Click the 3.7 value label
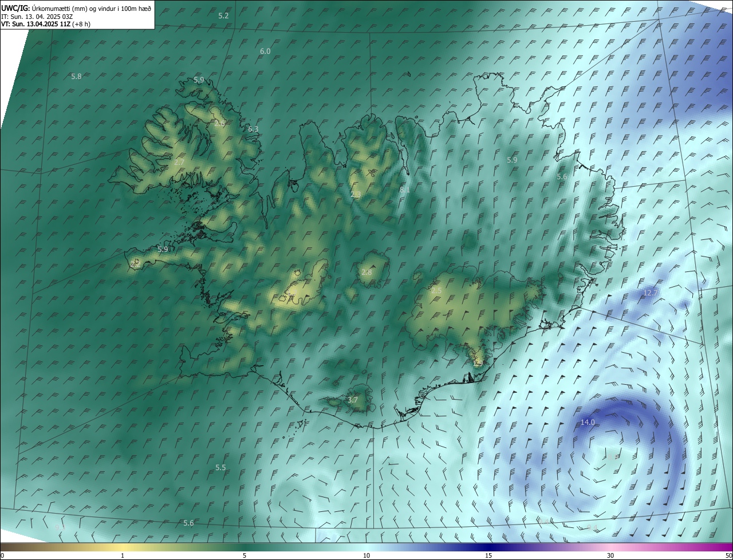Viewport: 733px width, 560px height. pos(353,400)
